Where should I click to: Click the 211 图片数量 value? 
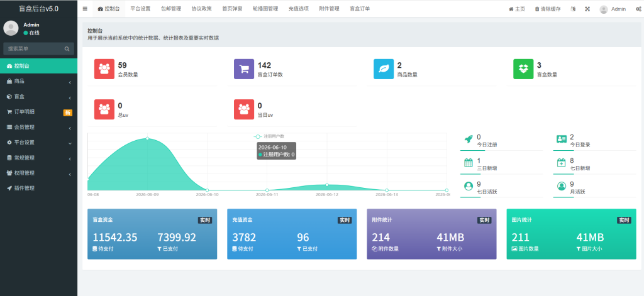(520, 238)
